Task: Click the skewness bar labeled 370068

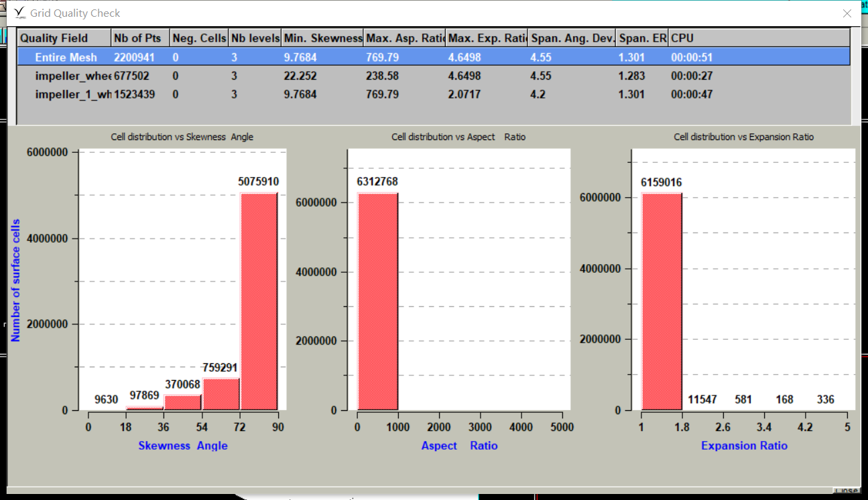Action: pyautogui.click(x=183, y=402)
